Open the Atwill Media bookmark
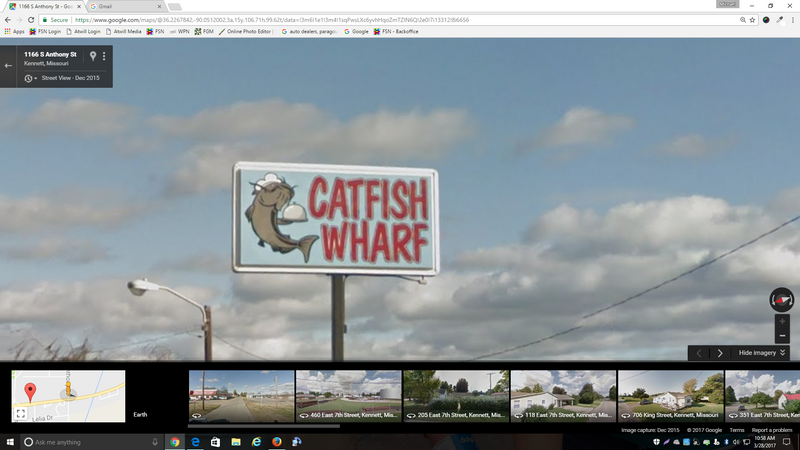Viewport: 800px width, 450px height. 123,32
